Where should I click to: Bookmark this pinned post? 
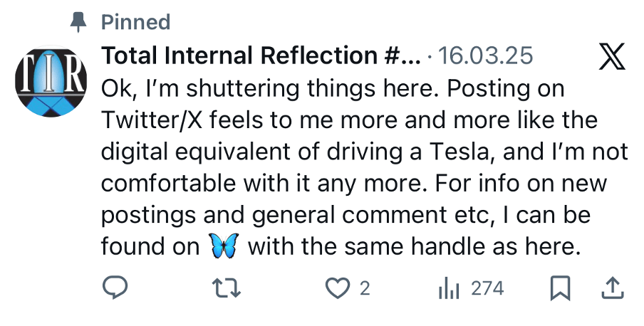(561, 288)
